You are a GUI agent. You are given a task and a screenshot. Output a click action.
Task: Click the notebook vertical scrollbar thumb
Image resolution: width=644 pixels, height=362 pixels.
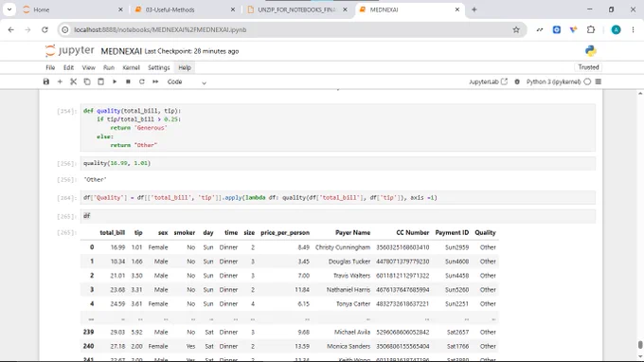click(x=640, y=344)
